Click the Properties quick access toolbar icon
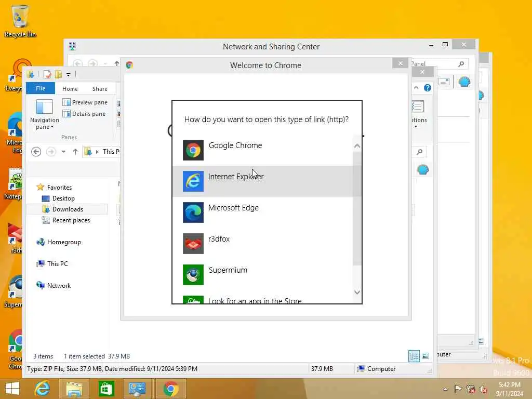This screenshot has height=399, width=532. 47,74
